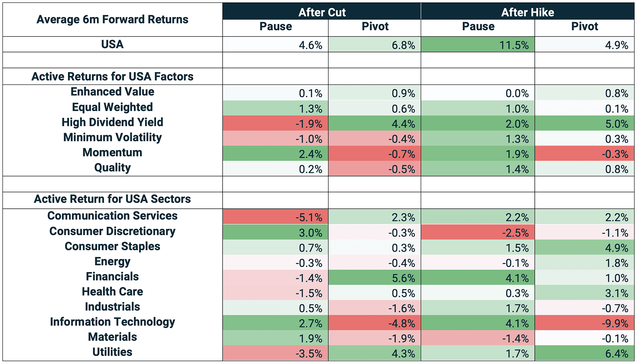The height and width of the screenshot is (364, 637).
Task: Click the Active Returns for USA Factors heading
Action: tap(113, 76)
